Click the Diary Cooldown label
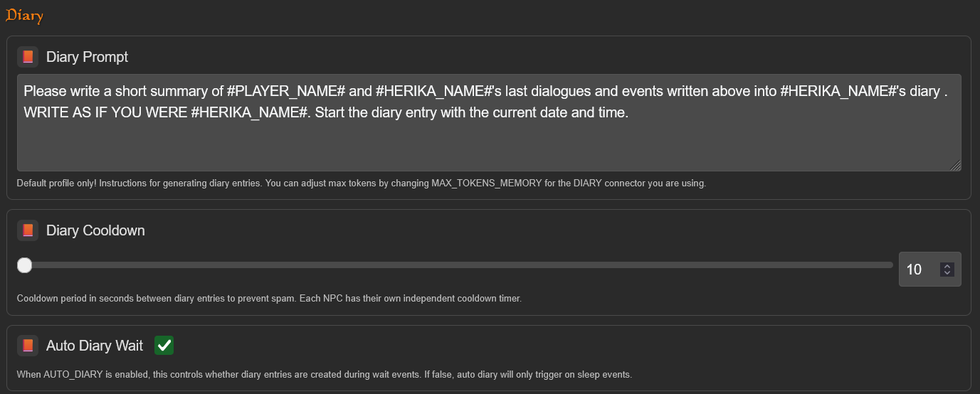This screenshot has height=394, width=980. click(x=95, y=230)
